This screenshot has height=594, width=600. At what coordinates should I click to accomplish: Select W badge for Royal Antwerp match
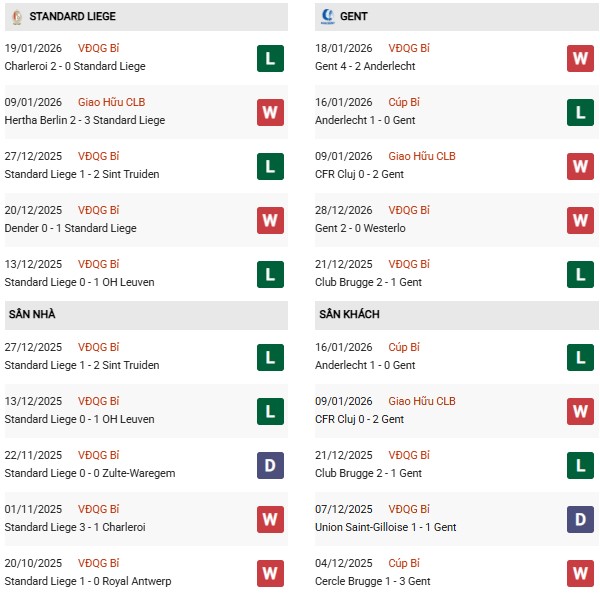click(269, 573)
